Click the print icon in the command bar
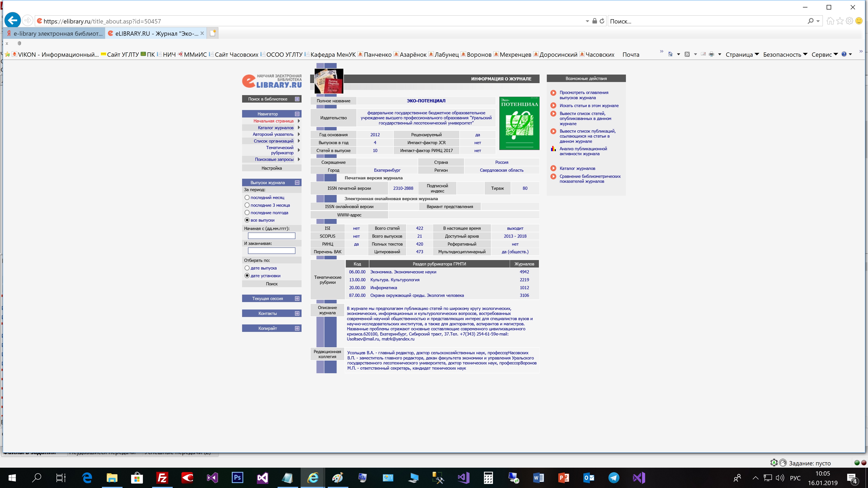The width and height of the screenshot is (868, 488). coord(711,54)
